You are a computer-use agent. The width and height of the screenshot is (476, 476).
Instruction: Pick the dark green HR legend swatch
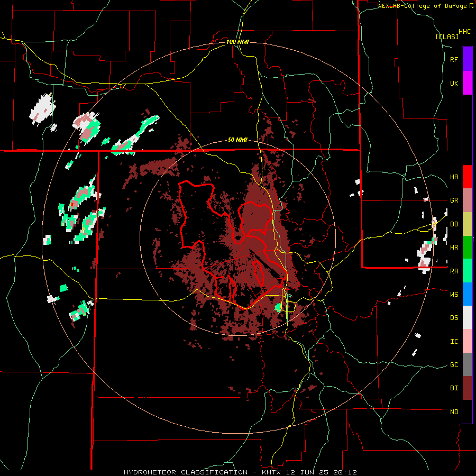[x=467, y=248]
